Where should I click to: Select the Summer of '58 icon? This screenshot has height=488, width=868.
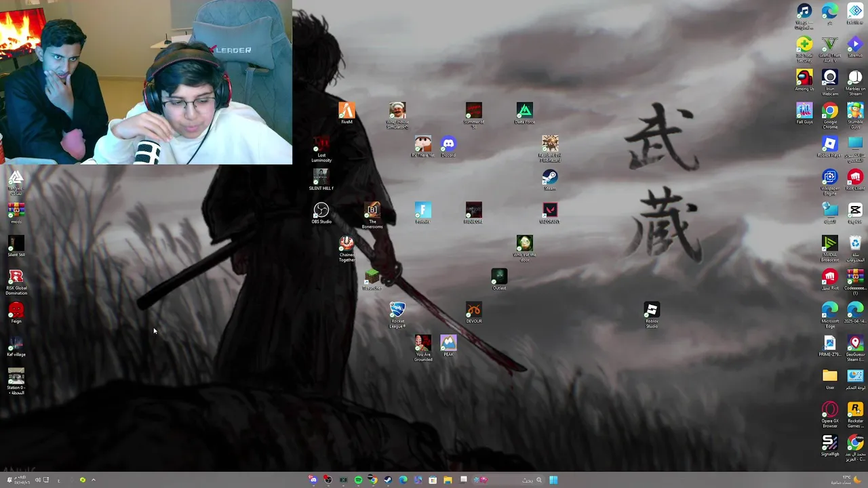tap(473, 115)
